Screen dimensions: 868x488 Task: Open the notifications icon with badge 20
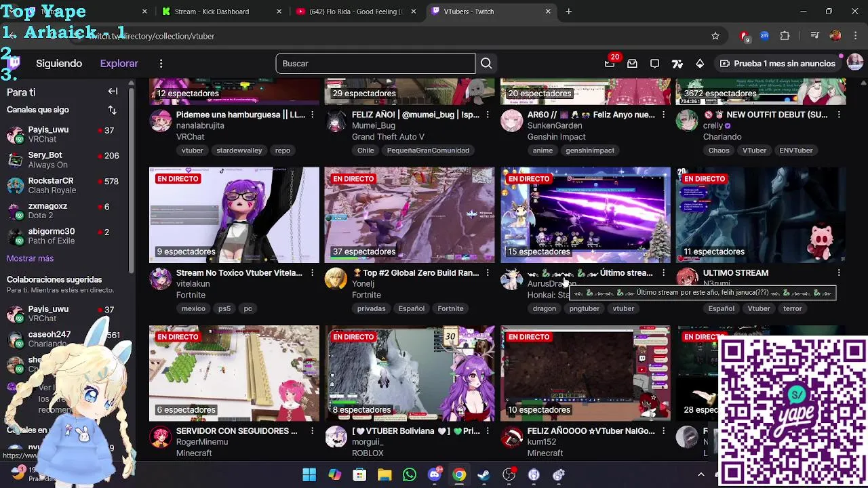[610, 64]
